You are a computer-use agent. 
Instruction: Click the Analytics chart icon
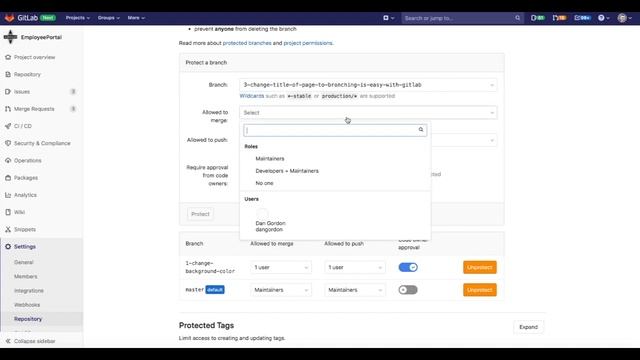[x=8, y=195]
